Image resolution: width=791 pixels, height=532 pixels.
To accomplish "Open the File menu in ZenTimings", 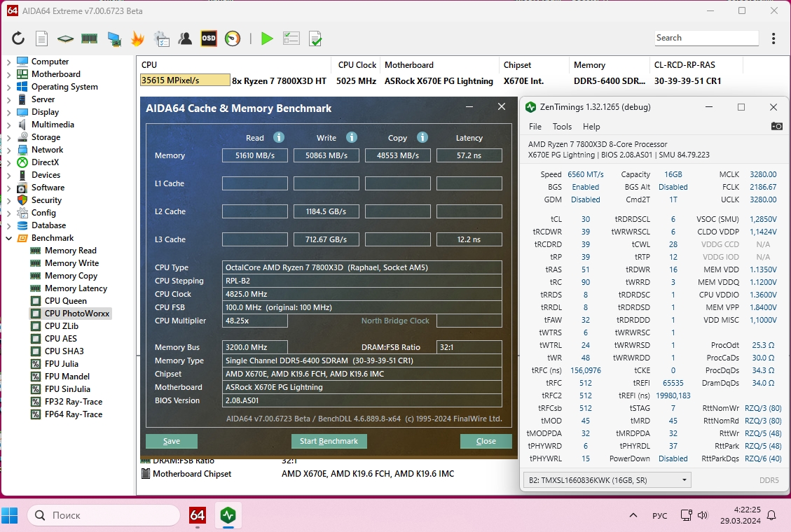I will (x=535, y=127).
